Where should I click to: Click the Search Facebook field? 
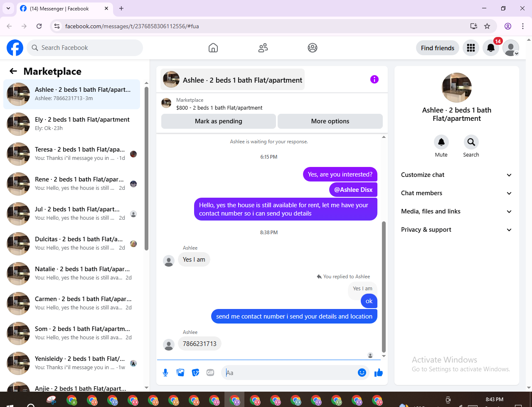pos(85,48)
